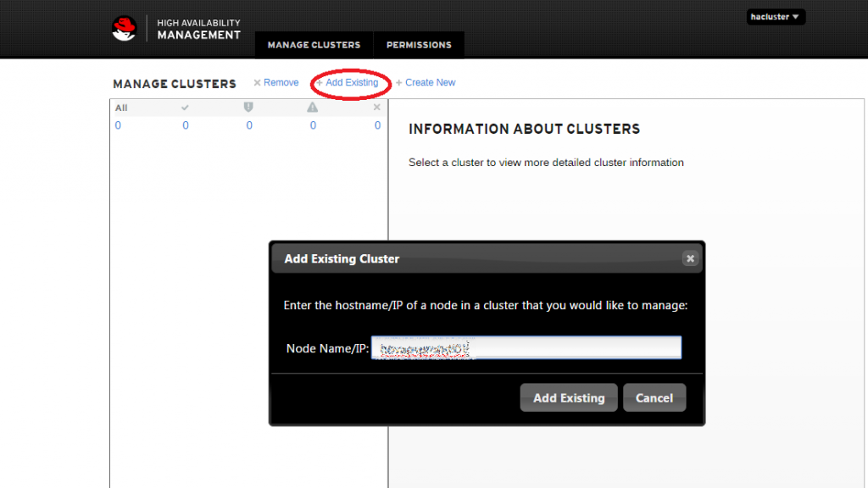Click the Remove link

click(x=280, y=82)
